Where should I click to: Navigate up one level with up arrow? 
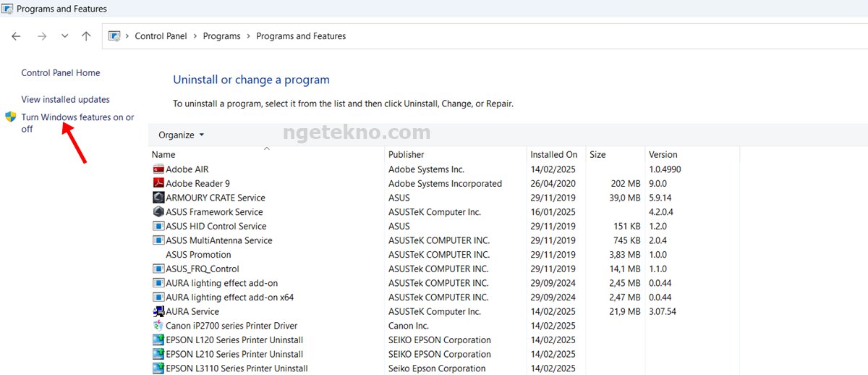pos(86,36)
